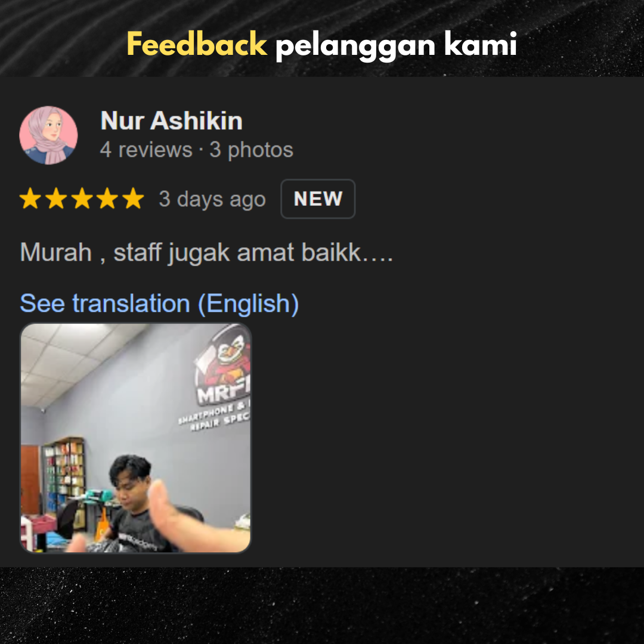The width and height of the screenshot is (644, 644).
Task: Select the fifth rating star
Action: click(x=134, y=199)
